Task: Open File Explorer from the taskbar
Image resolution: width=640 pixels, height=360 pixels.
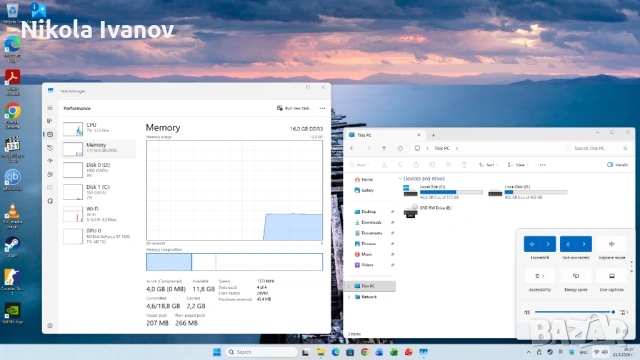Action: [x=320, y=352]
